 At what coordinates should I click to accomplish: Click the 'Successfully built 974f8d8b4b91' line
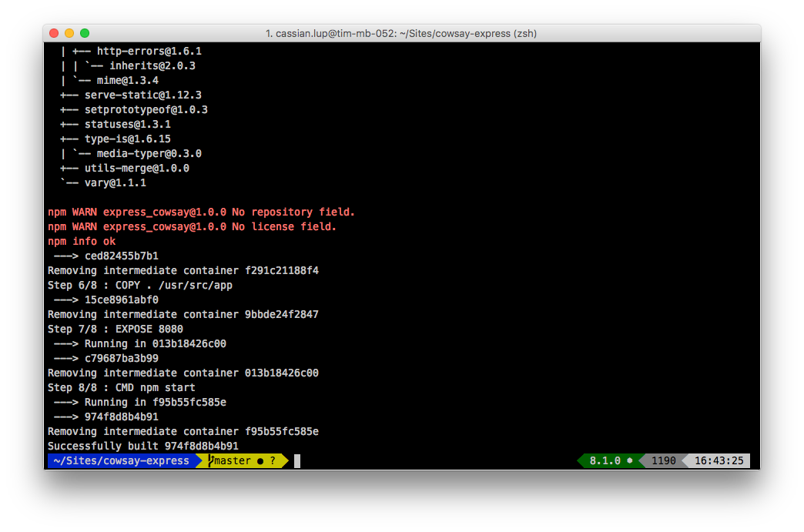click(x=143, y=446)
